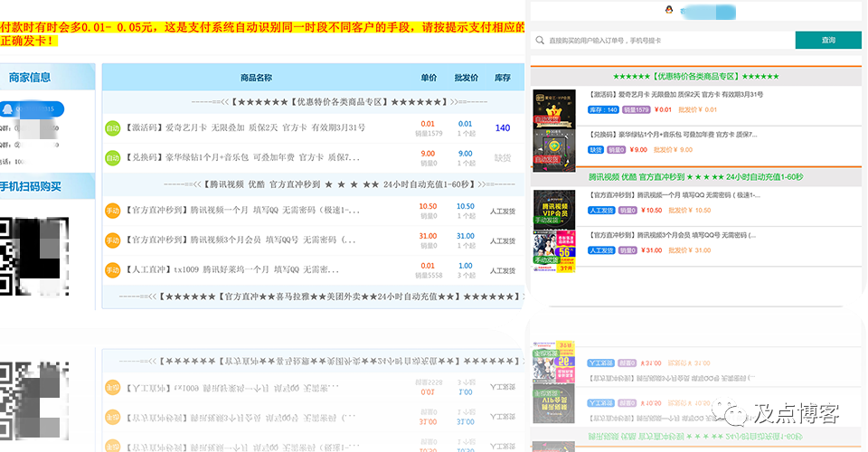
Task: Click the 单价 column header
Action: (429, 78)
